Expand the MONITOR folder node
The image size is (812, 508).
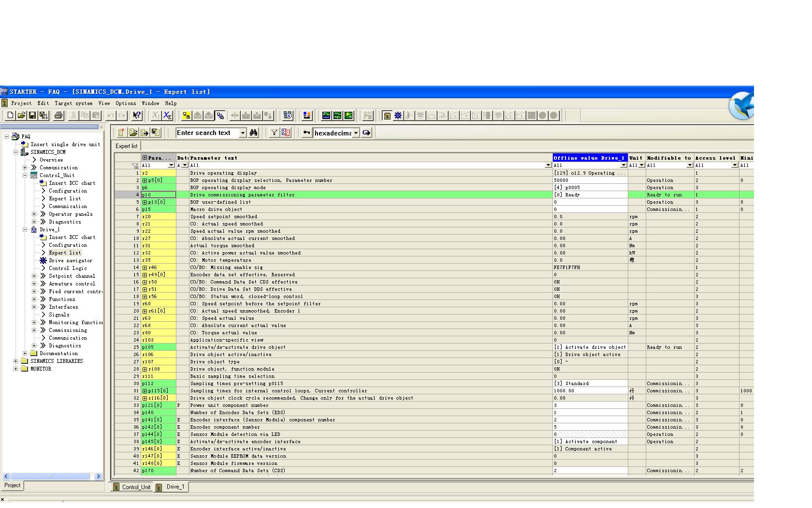[x=16, y=369]
